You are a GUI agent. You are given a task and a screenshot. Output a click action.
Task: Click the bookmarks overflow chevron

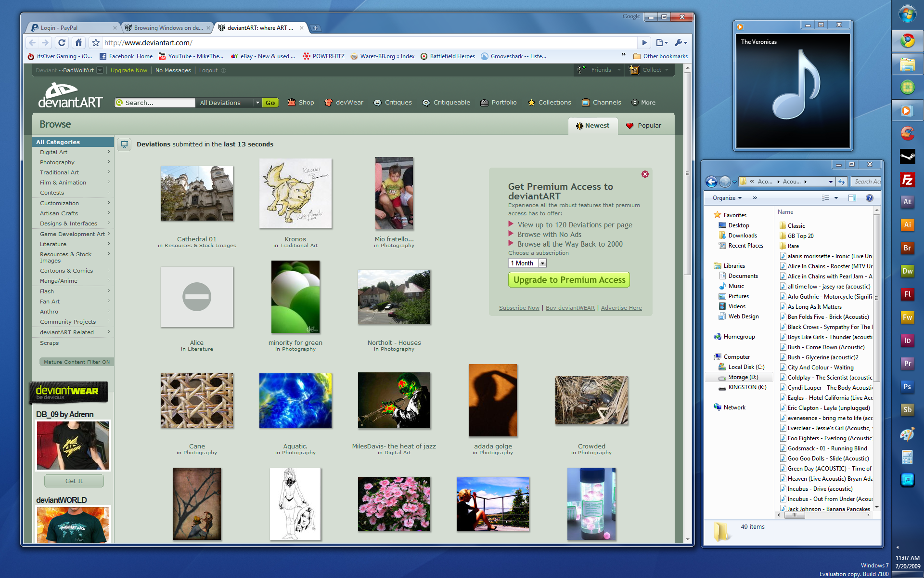click(624, 54)
